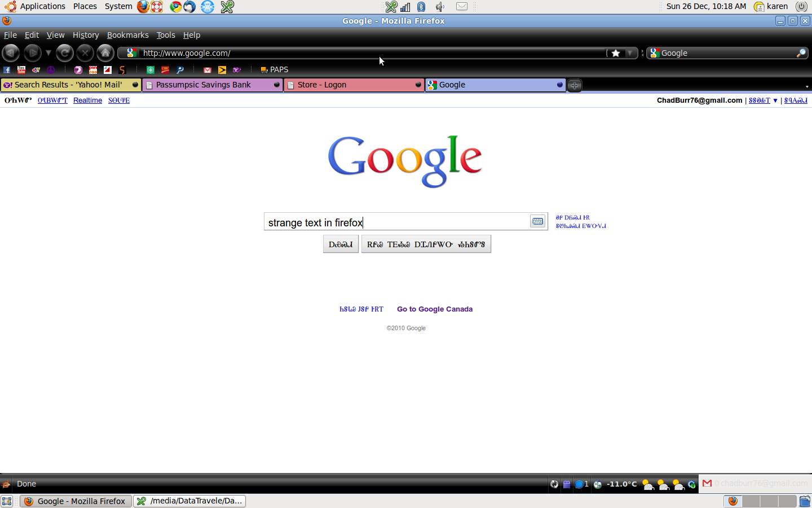Switch to Passumpsic Savings Bank tab
The width and height of the screenshot is (812, 508).
[x=213, y=85]
